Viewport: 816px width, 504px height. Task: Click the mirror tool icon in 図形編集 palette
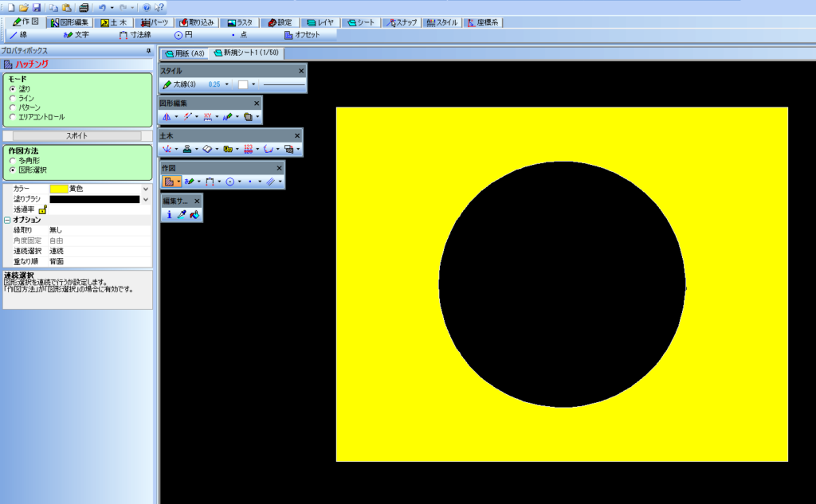(167, 116)
